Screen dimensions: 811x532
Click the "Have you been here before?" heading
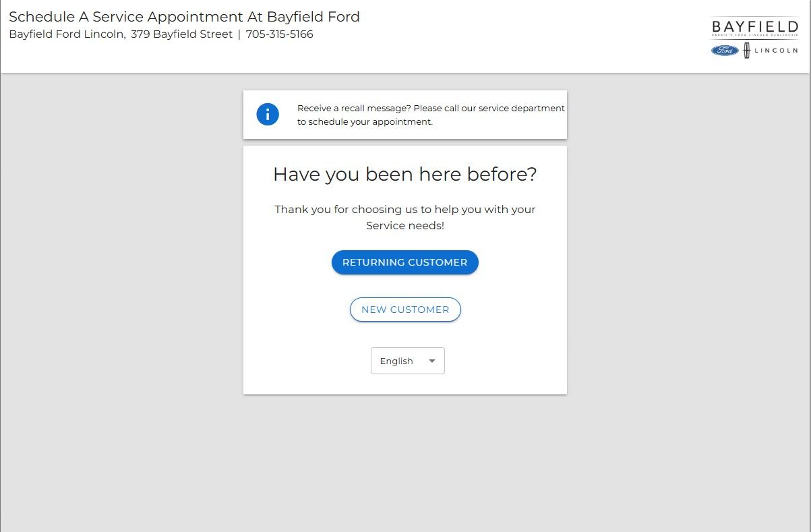point(404,175)
